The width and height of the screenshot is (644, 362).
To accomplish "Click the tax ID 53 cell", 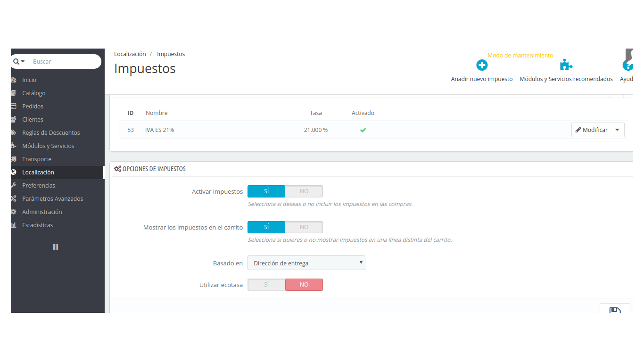I will click(131, 130).
